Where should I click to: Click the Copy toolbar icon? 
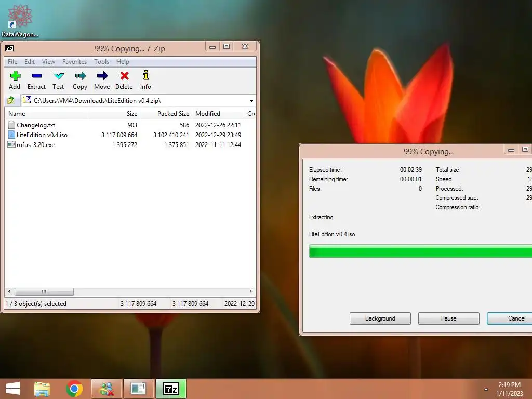coord(80,76)
